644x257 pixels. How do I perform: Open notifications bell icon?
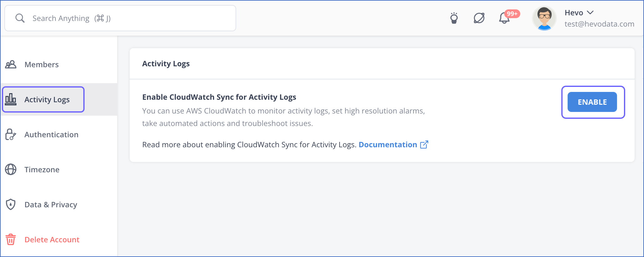pyautogui.click(x=504, y=18)
